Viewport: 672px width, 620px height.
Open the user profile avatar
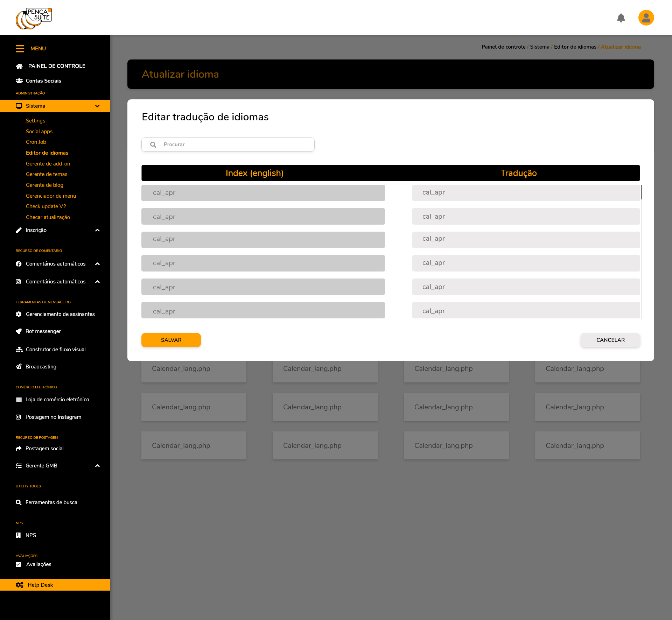(x=646, y=18)
